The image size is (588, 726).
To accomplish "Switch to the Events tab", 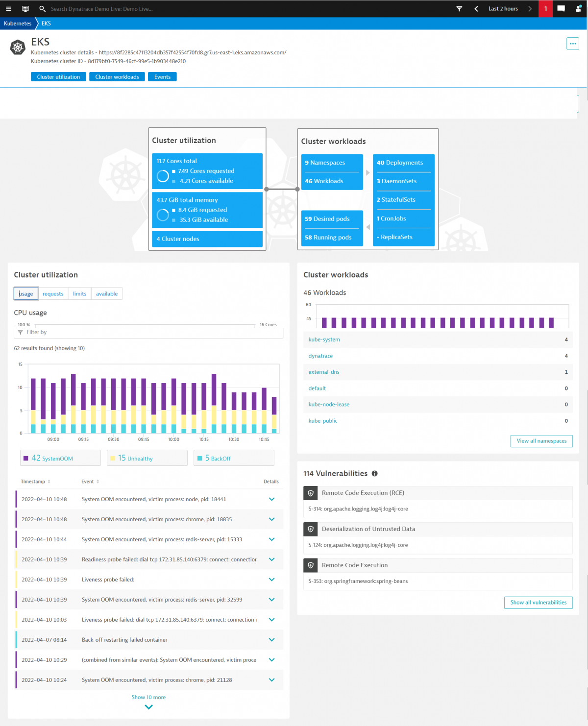I will 162,76.
